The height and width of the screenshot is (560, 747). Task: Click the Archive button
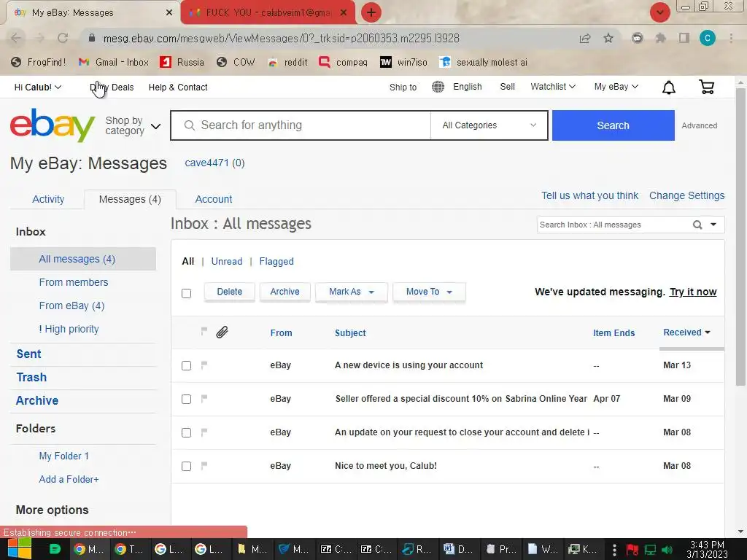(285, 292)
